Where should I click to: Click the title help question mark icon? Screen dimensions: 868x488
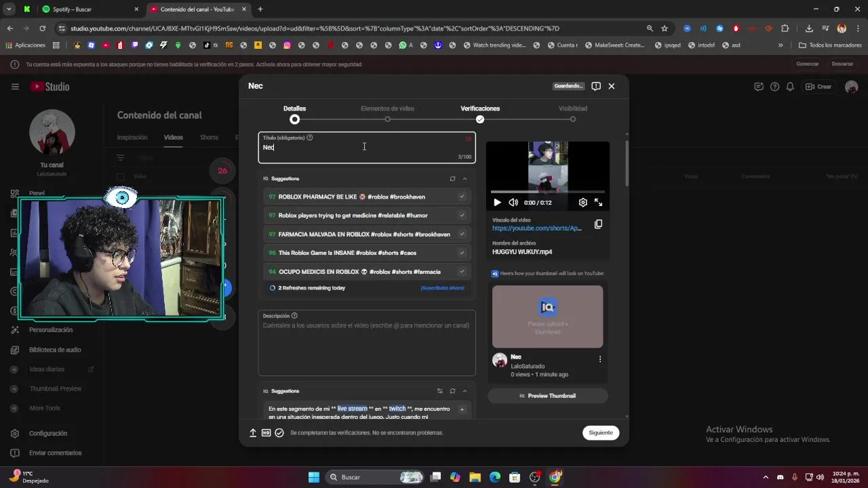[310, 138]
